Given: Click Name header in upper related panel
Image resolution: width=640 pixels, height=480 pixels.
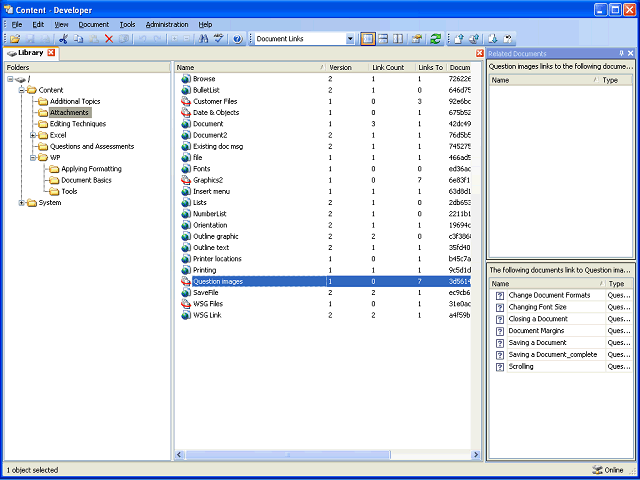Looking at the screenshot, I should click(544, 80).
